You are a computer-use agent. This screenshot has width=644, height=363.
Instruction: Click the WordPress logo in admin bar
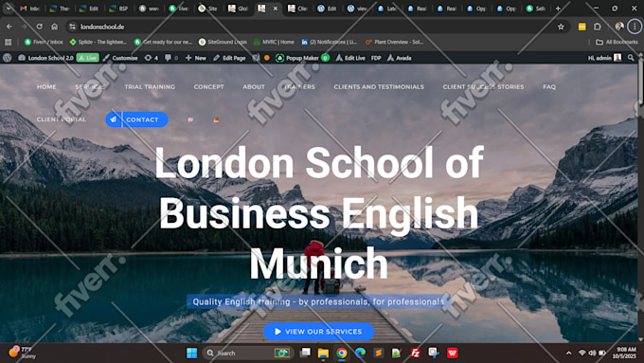7,58
